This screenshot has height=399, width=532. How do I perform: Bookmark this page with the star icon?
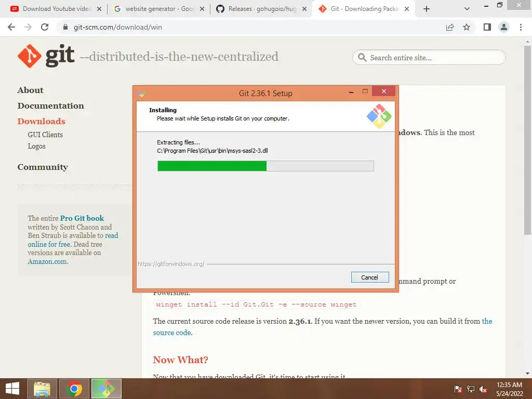(467, 27)
